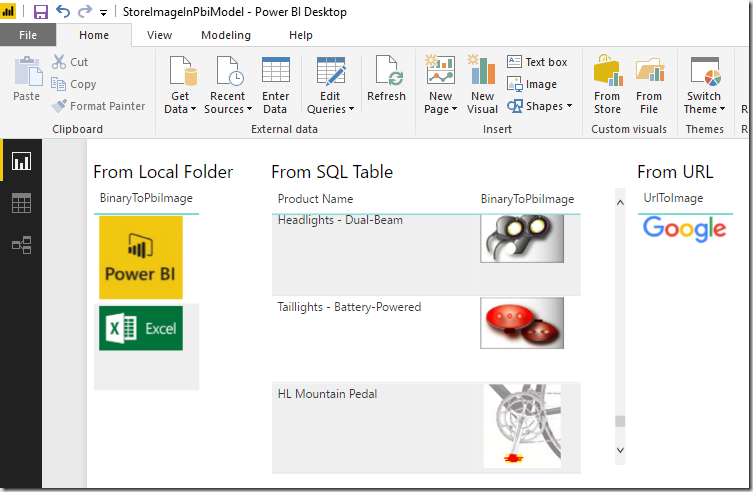Click the Taillights product thumbnail

coord(522,323)
